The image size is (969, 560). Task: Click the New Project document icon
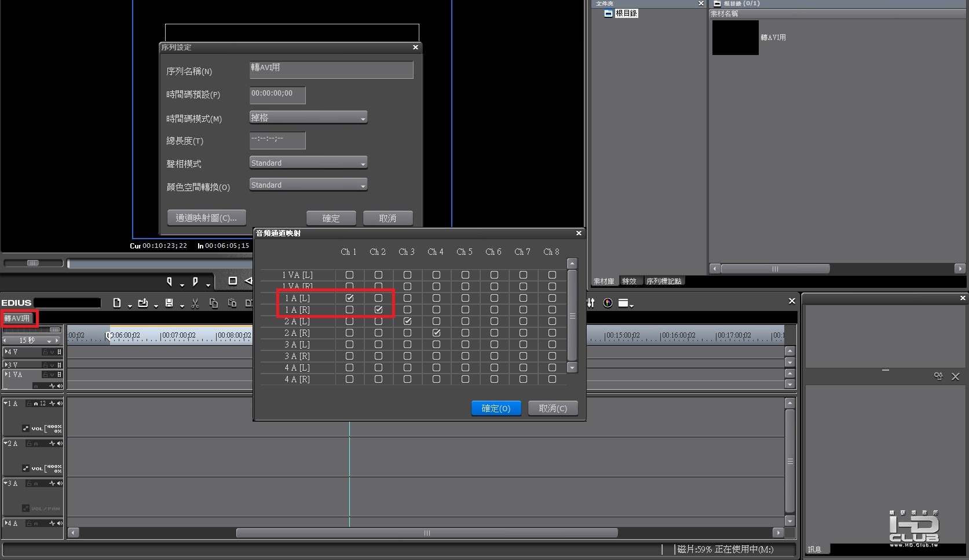tap(117, 303)
